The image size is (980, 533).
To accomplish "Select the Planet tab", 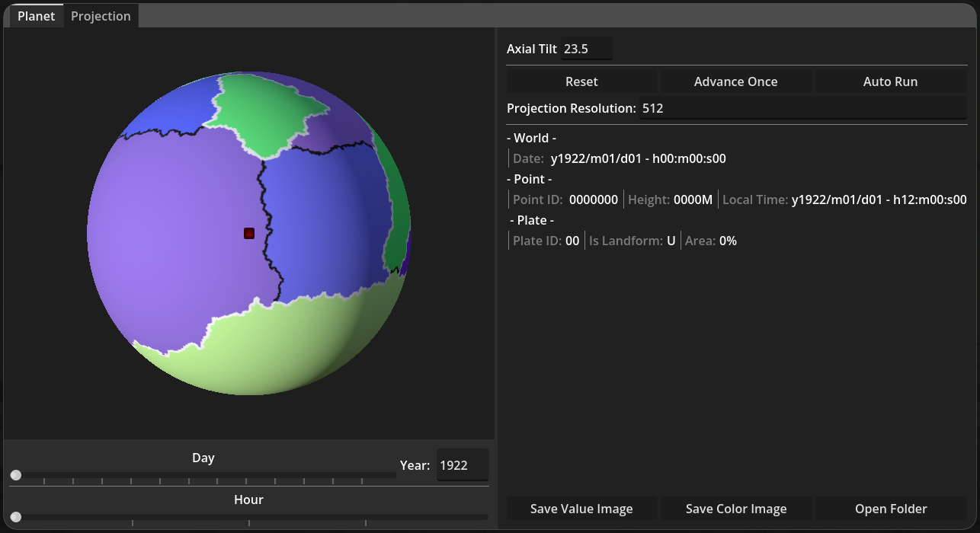I will click(x=36, y=16).
